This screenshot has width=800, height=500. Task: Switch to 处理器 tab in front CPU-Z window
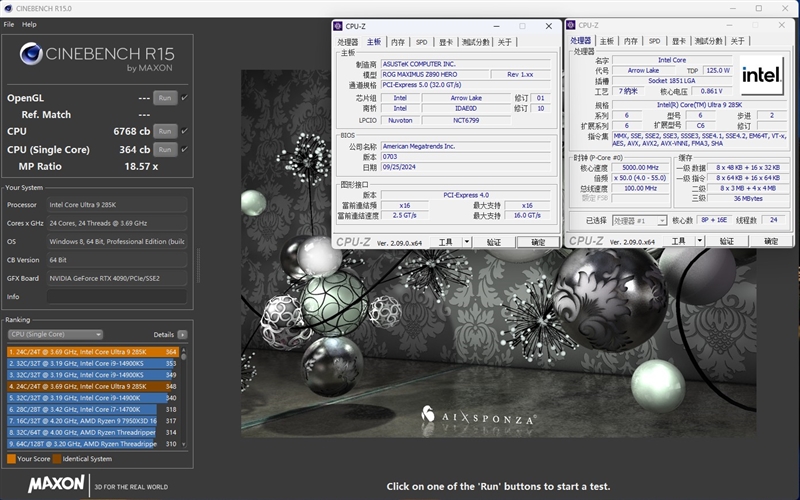pyautogui.click(x=348, y=42)
